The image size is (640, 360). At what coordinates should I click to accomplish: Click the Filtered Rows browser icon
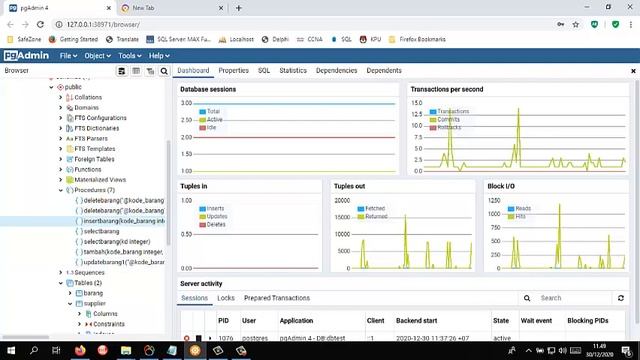pyautogui.click(x=150, y=71)
